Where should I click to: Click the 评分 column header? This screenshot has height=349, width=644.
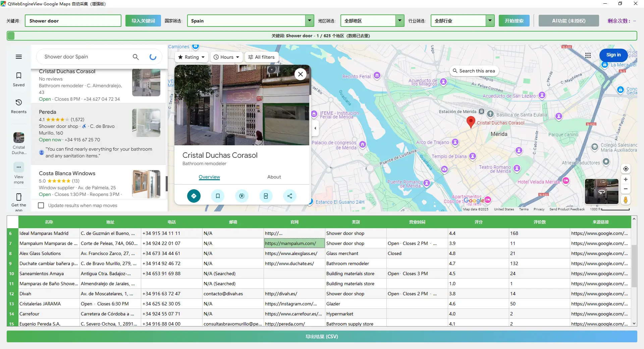click(479, 222)
